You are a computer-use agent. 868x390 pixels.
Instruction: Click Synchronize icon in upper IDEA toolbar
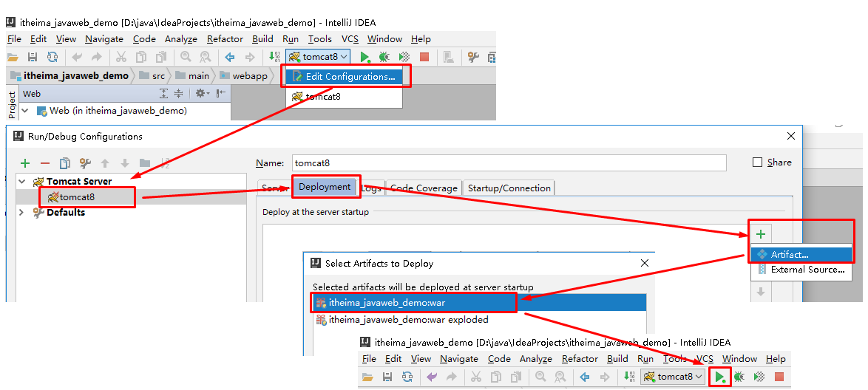[52, 56]
